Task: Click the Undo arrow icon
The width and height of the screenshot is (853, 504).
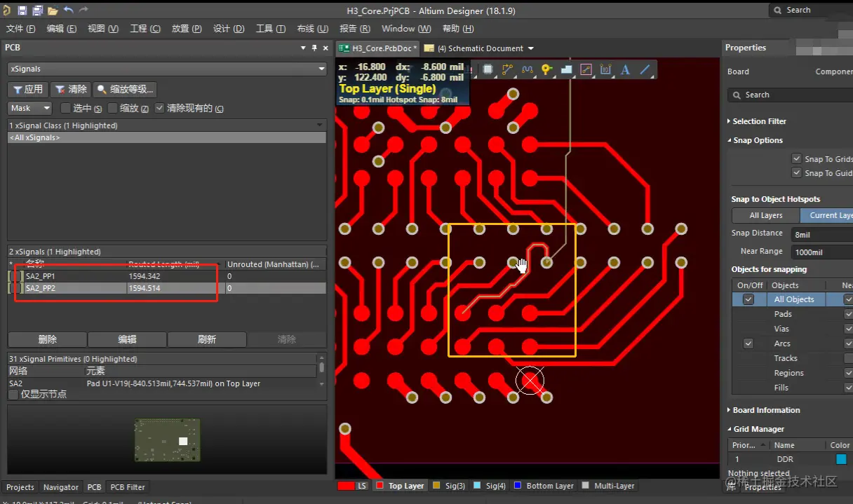Action: click(68, 11)
